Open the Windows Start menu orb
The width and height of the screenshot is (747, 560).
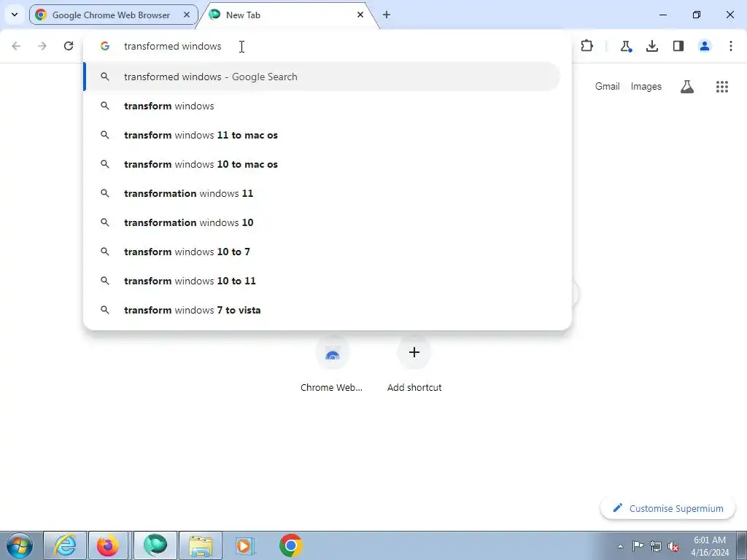coord(20,545)
